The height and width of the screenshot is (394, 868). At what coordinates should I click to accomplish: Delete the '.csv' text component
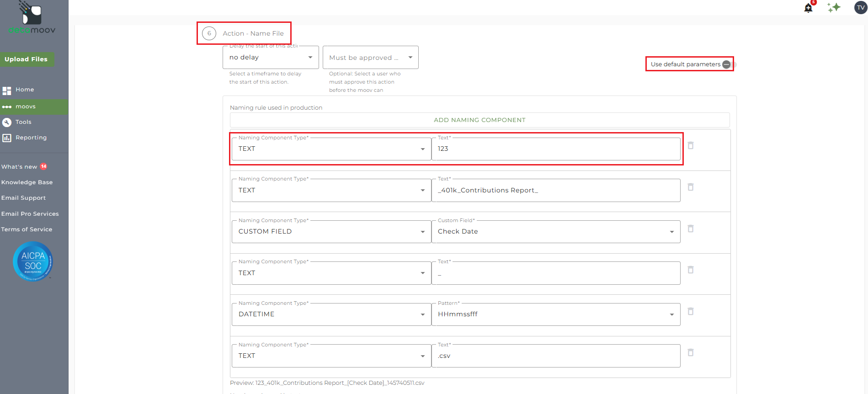pyautogui.click(x=691, y=352)
